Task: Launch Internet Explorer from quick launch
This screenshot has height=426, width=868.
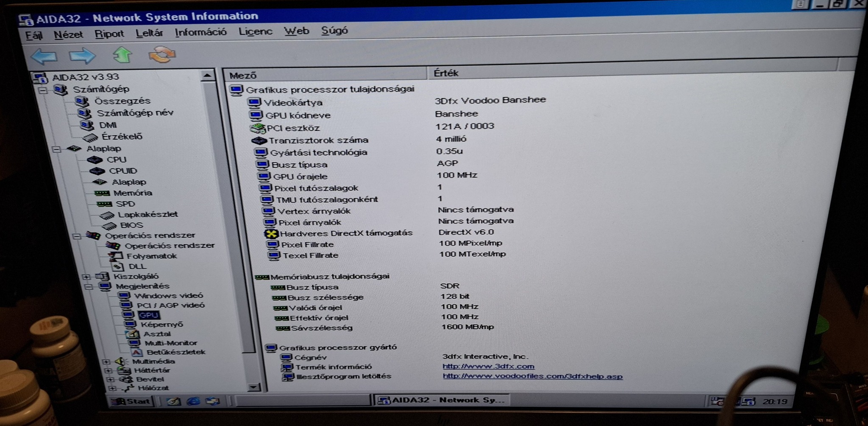Action: (x=193, y=401)
